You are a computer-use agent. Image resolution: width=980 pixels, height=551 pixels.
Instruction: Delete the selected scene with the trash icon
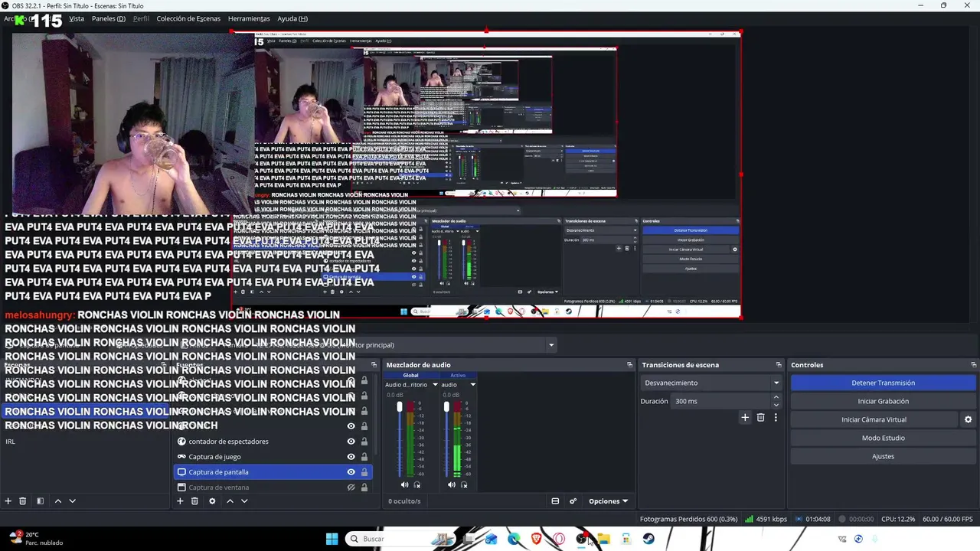[23, 501]
